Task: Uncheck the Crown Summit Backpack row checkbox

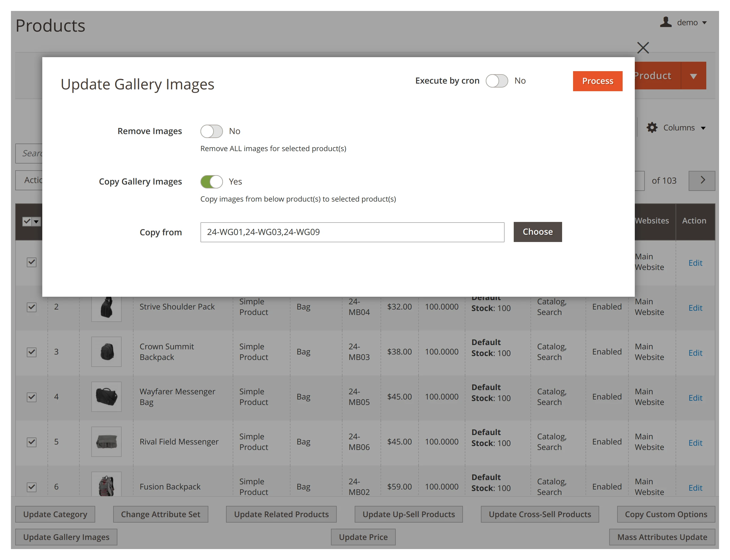Action: point(31,352)
